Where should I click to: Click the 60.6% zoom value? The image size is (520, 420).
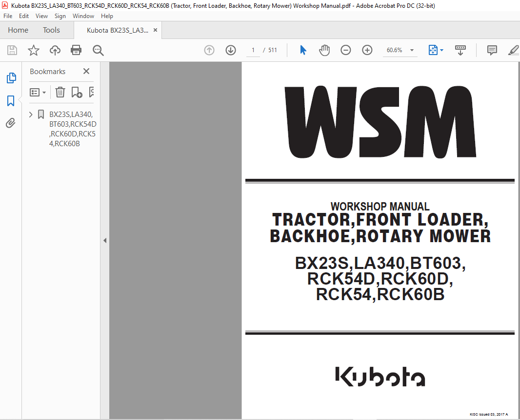tap(394, 50)
